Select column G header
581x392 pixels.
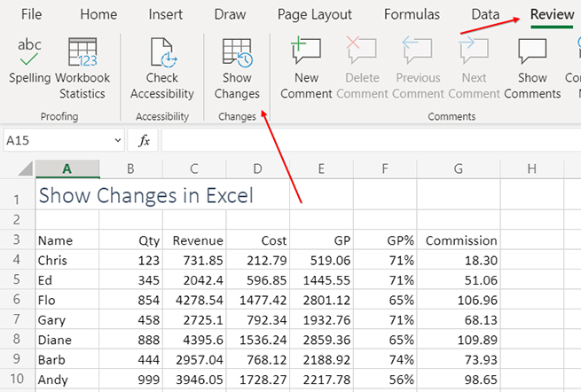click(459, 169)
